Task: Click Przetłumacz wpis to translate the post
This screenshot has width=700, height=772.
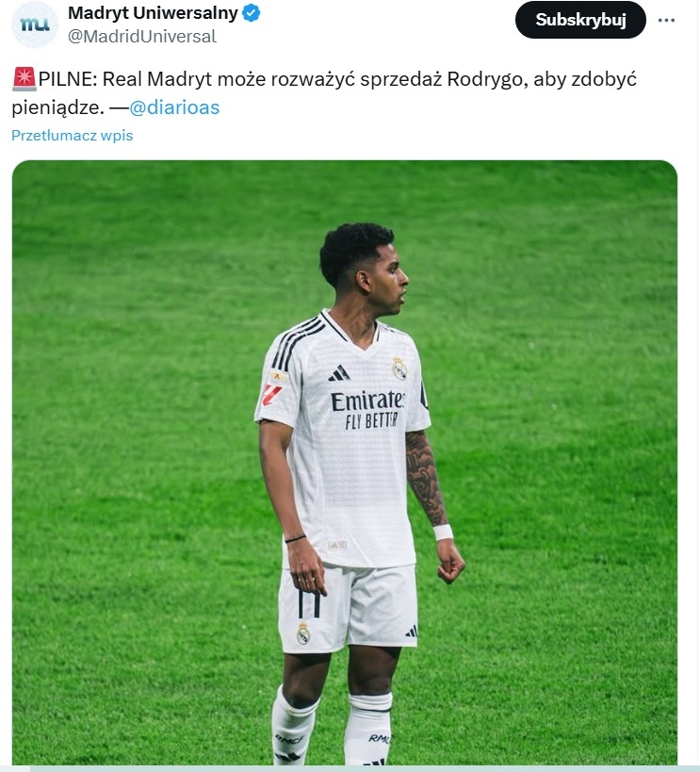Action: 73,136
